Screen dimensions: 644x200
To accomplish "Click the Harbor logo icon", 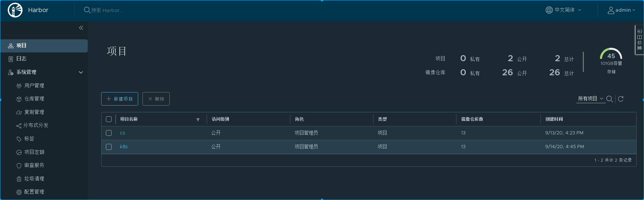I will coord(15,10).
